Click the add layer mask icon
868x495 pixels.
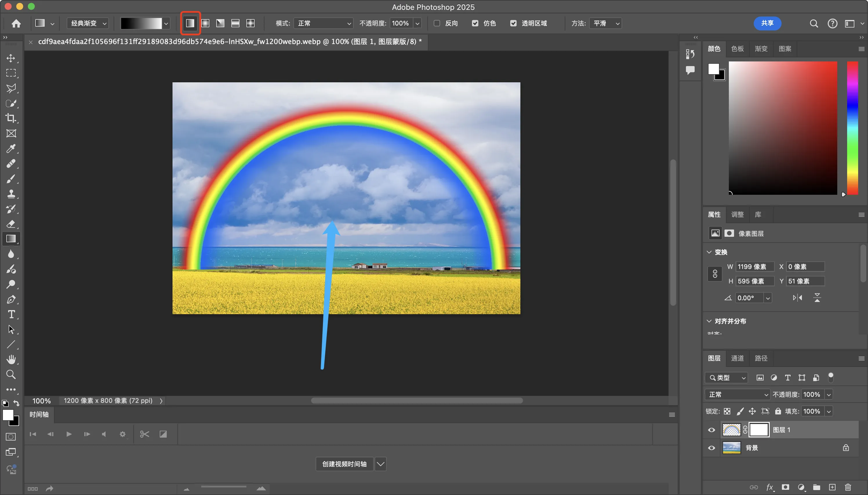coord(785,487)
